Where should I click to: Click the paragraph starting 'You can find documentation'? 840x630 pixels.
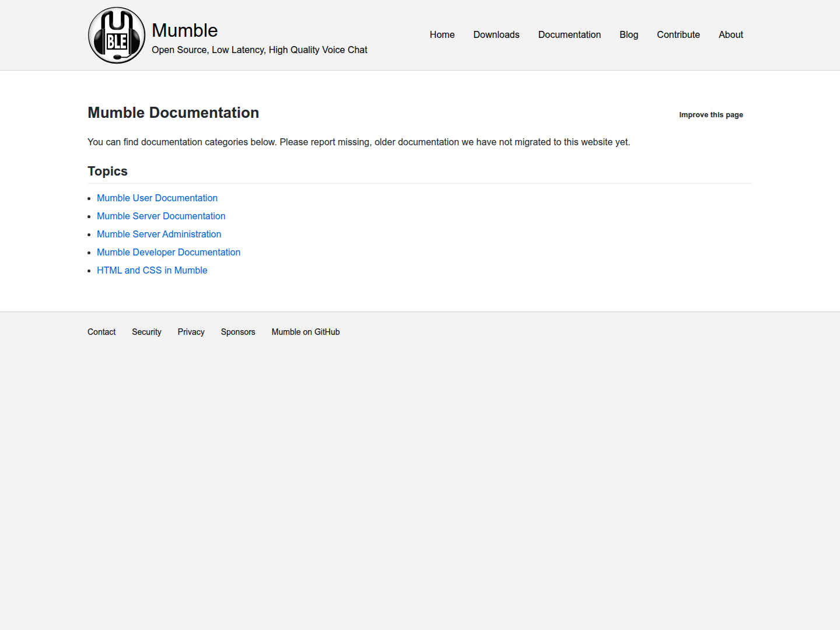pos(359,142)
